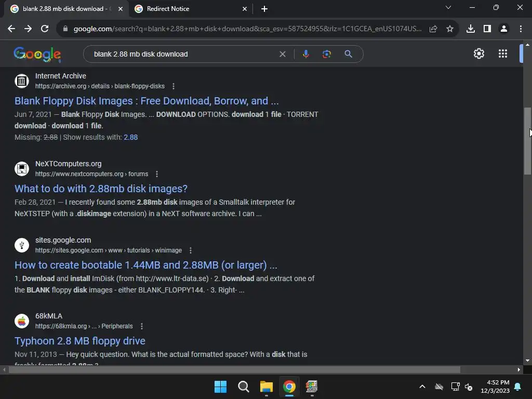532x399 pixels.
Task: Go forward with the browser arrow
Action: tap(28, 29)
